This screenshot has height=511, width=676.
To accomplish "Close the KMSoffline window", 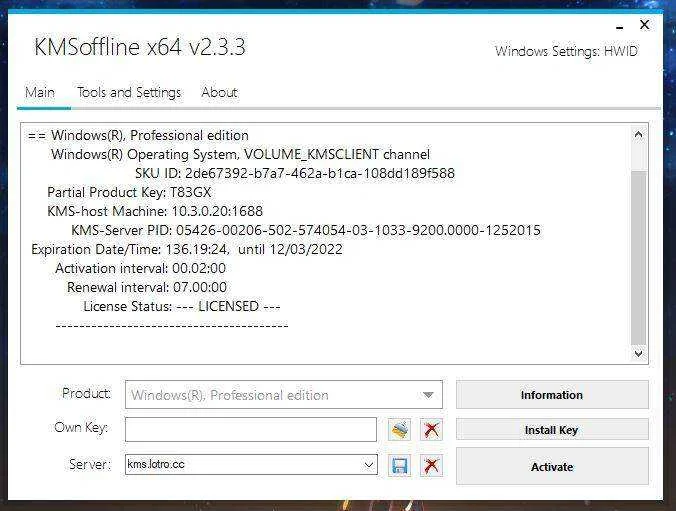I will pos(645,25).
